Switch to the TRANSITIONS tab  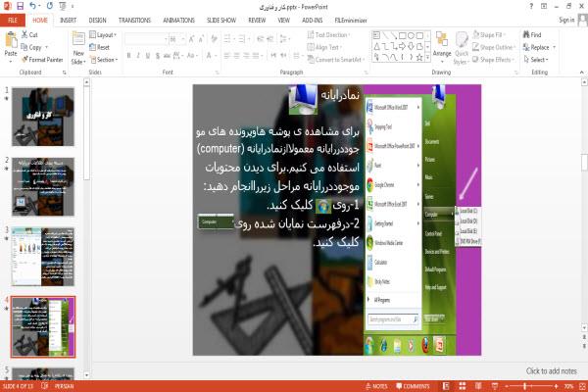[134, 21]
